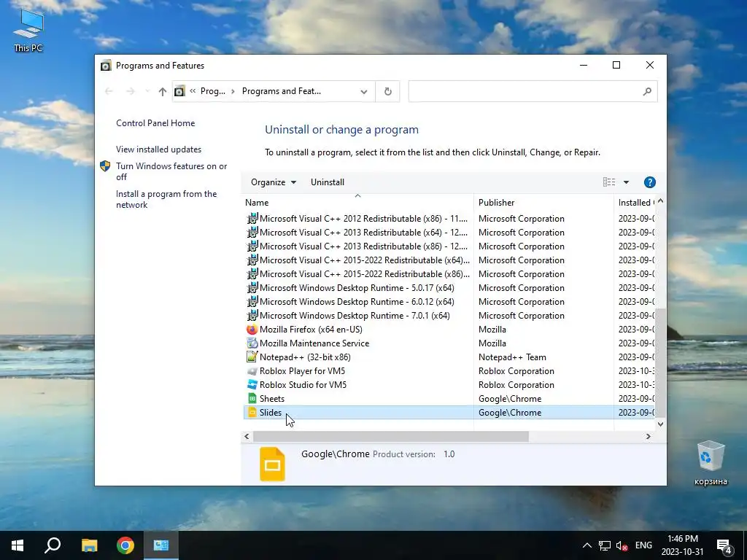Select the Recycle Bin (корзина) desktop icon

[711, 463]
